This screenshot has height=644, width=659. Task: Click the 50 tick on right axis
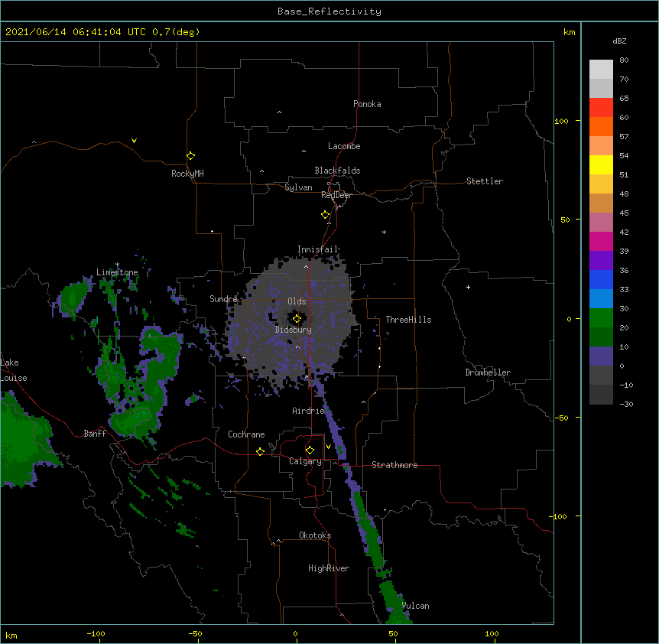tap(565, 220)
